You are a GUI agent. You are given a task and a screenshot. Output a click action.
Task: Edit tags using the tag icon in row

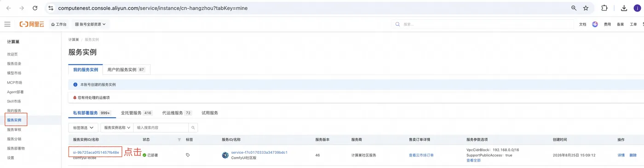pos(188,155)
